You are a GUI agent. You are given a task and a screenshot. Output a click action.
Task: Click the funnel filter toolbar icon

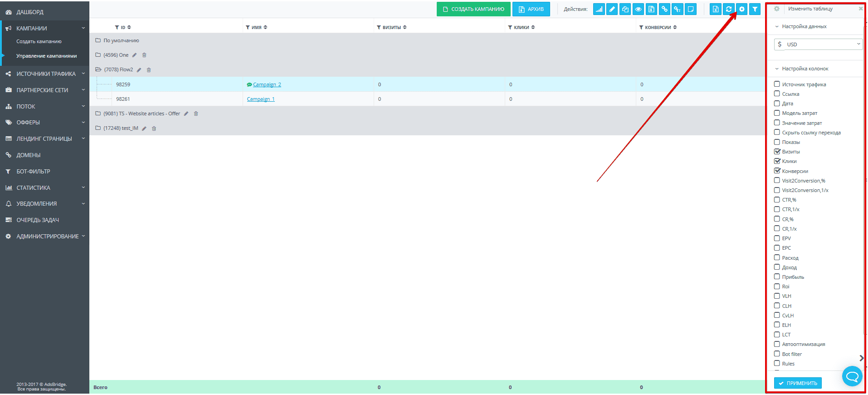click(x=755, y=9)
